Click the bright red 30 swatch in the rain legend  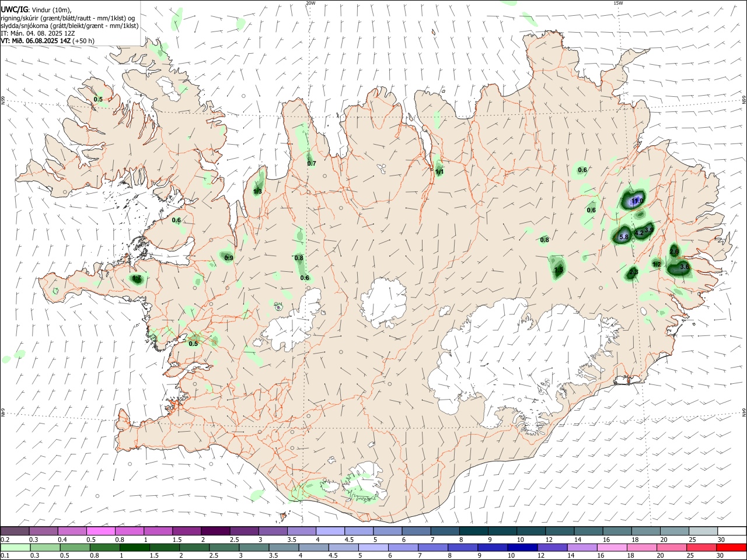point(731,548)
